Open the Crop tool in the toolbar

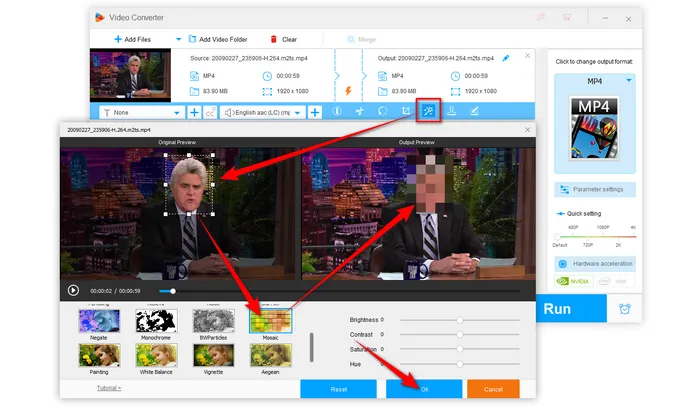coord(405,111)
